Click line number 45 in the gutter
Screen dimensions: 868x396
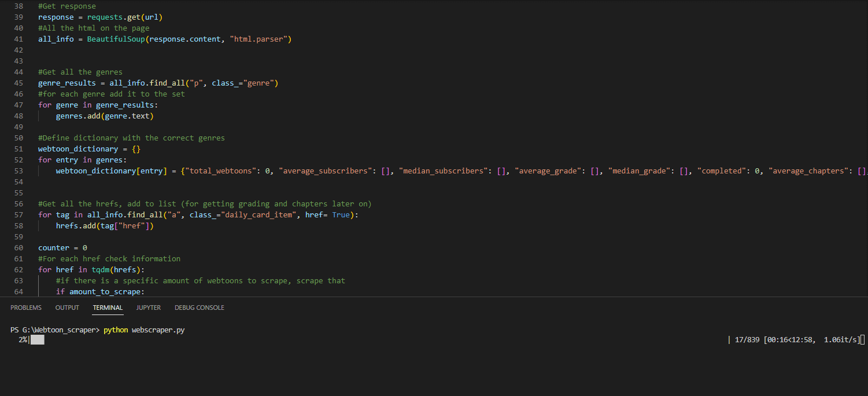[19, 83]
